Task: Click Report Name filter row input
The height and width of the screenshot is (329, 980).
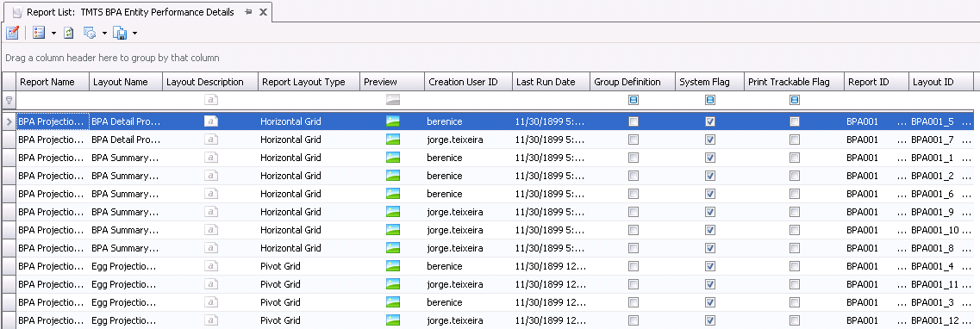Action: pyautogui.click(x=53, y=100)
